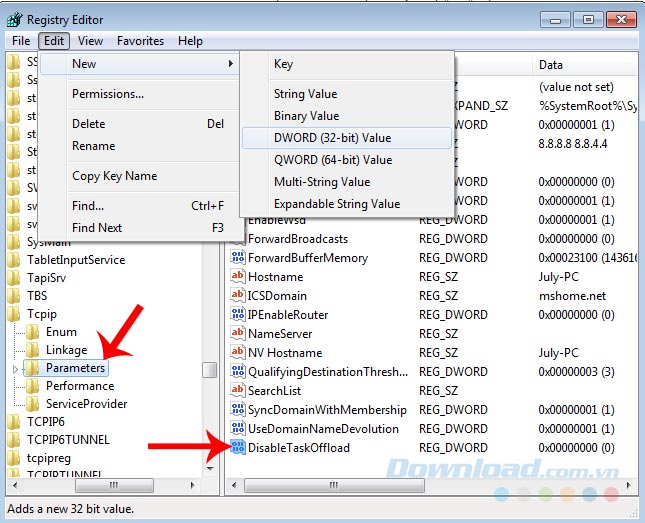Click the DisableTaskOffload DWORD value icon
The image size is (645, 523).
pyautogui.click(x=238, y=448)
